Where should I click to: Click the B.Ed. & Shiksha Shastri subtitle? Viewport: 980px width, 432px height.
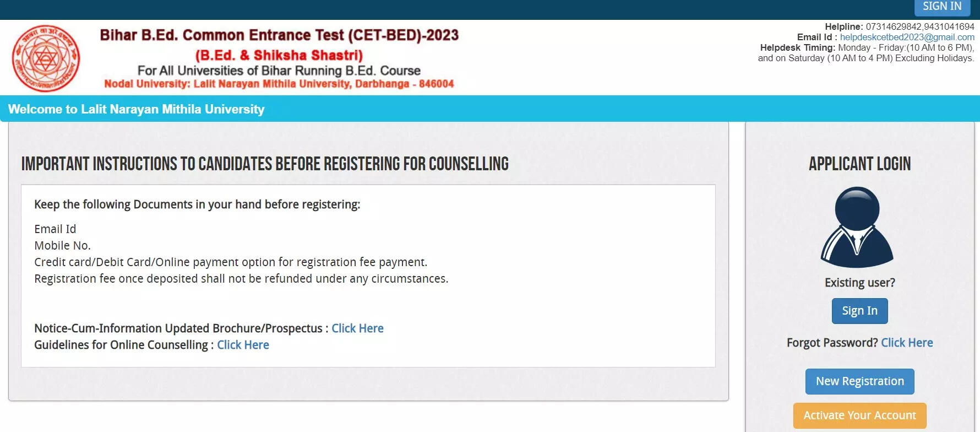pos(279,55)
